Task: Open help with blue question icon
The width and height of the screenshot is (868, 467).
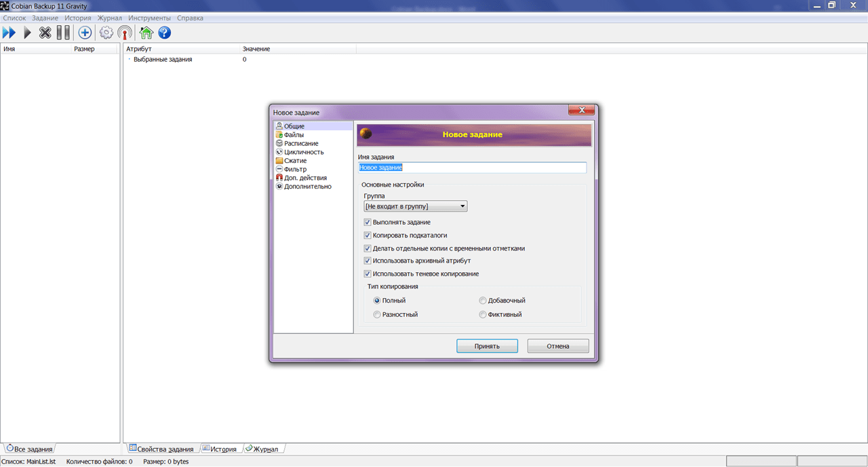Action: pos(164,33)
